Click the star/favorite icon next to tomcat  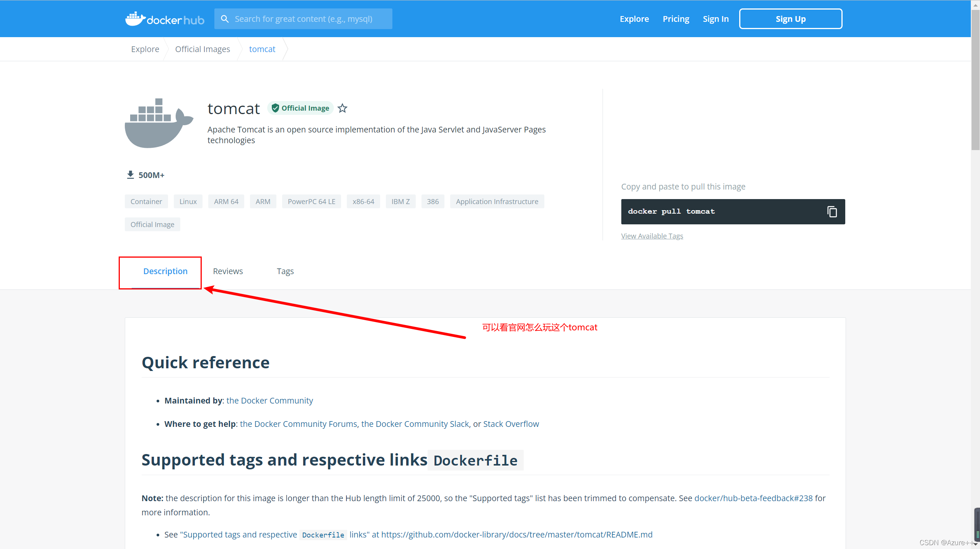pyautogui.click(x=343, y=108)
